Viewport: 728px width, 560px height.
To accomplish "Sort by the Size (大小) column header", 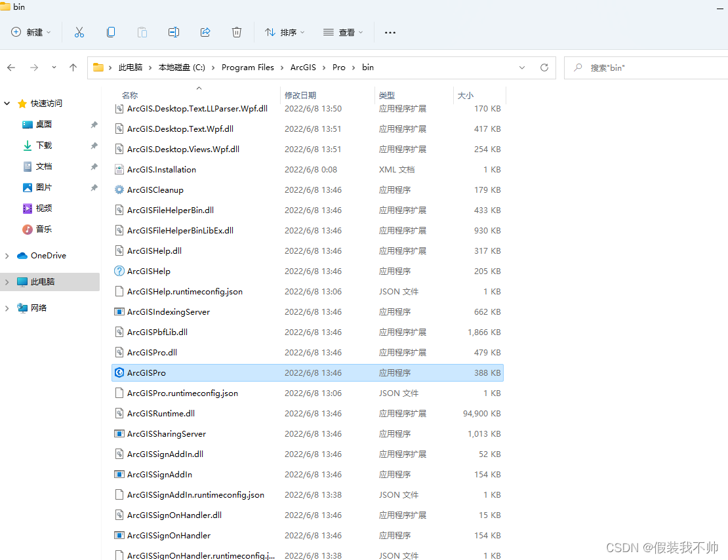I will (466, 95).
